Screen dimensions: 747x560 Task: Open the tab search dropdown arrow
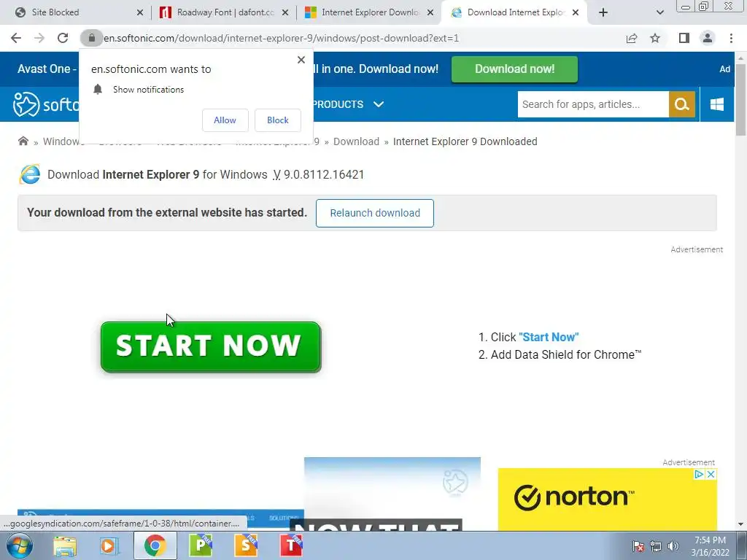(x=659, y=12)
